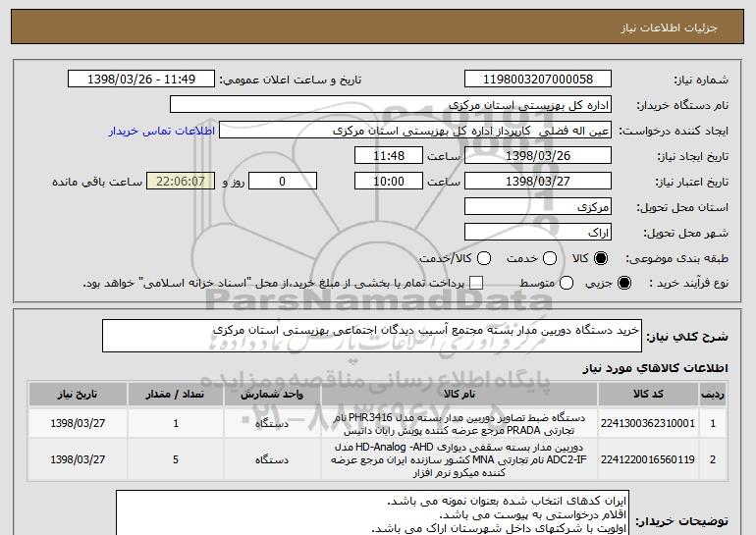This screenshot has height=535, width=756.
Task: Click the کد کالا column header
Action: (x=648, y=395)
